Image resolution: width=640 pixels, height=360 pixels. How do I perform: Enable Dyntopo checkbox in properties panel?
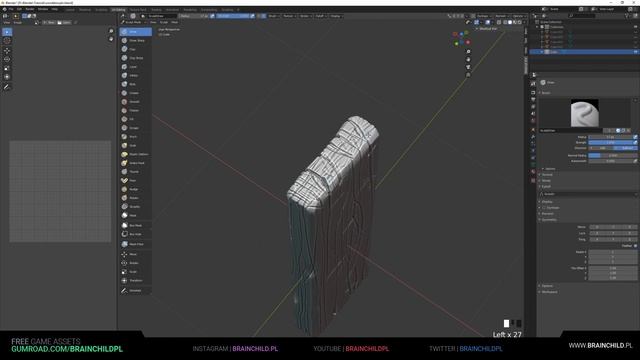click(544, 208)
